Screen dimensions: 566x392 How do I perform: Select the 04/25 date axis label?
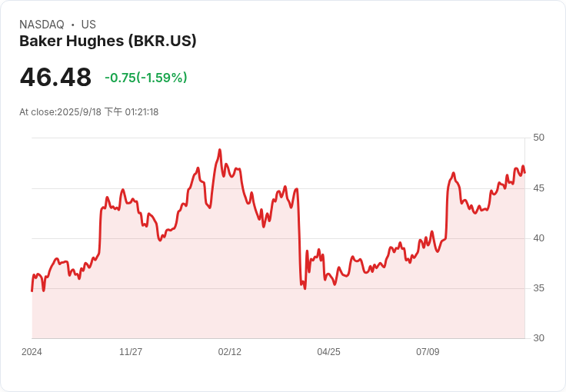click(x=328, y=351)
